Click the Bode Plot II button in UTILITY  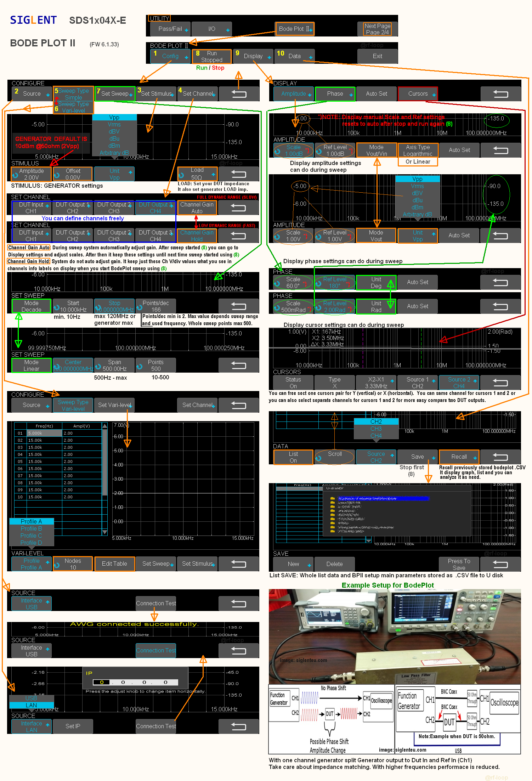click(295, 29)
